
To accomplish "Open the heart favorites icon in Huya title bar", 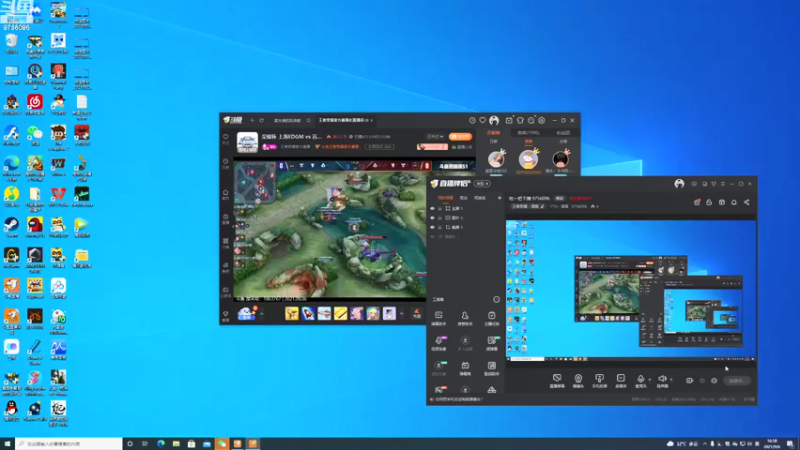I will pyautogui.click(x=483, y=120).
